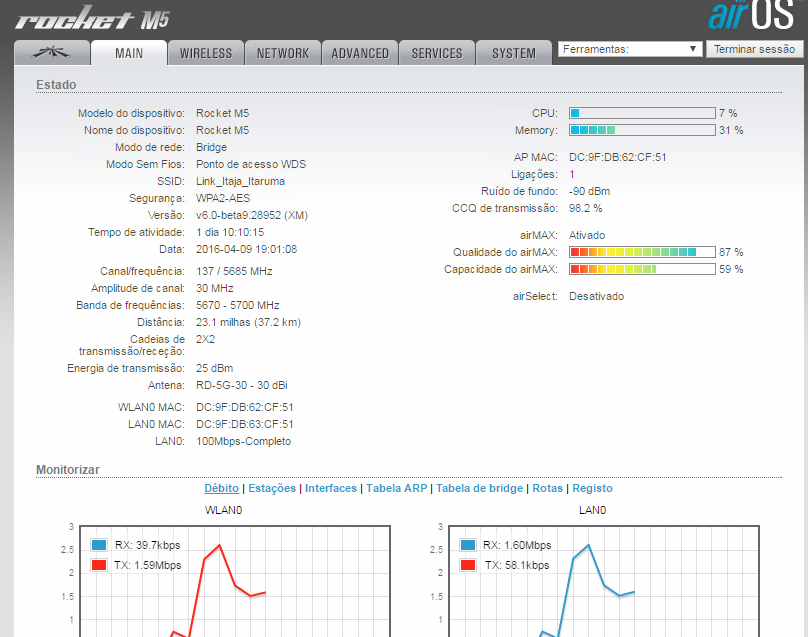The image size is (808, 637).
Task: Show the Tabela de bridge
Action: click(479, 488)
